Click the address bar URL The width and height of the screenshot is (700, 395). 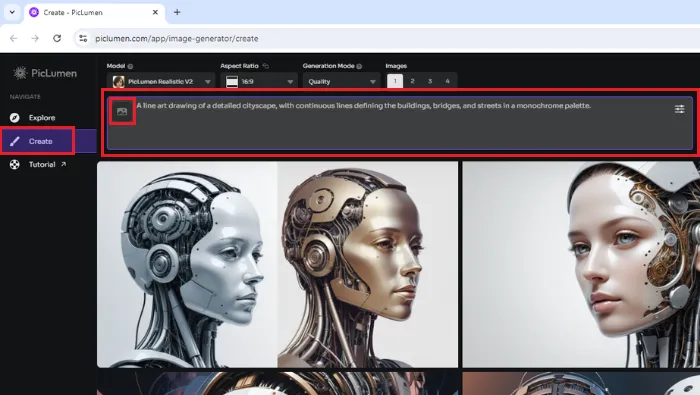(x=177, y=38)
